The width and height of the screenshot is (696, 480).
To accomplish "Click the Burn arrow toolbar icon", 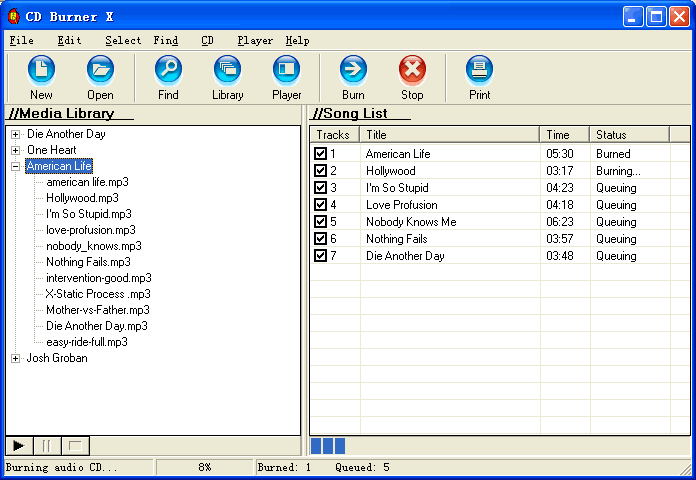I will (x=353, y=70).
